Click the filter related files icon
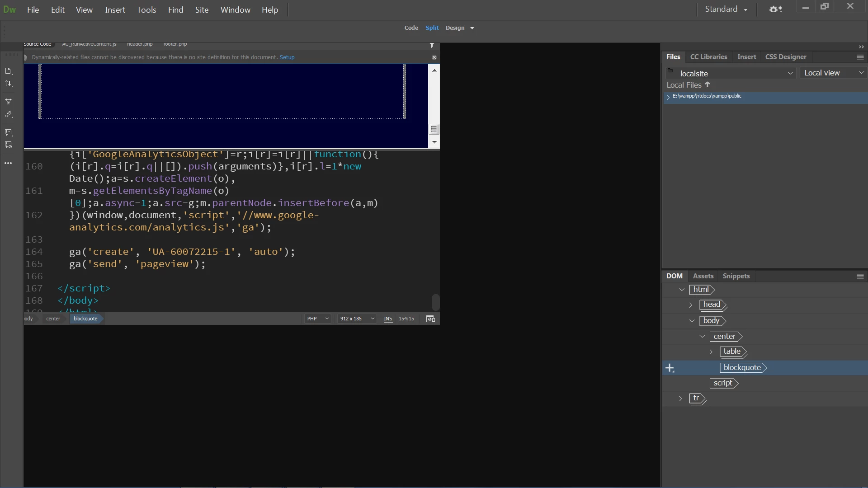Image resolution: width=868 pixels, height=488 pixels. pos(432,45)
